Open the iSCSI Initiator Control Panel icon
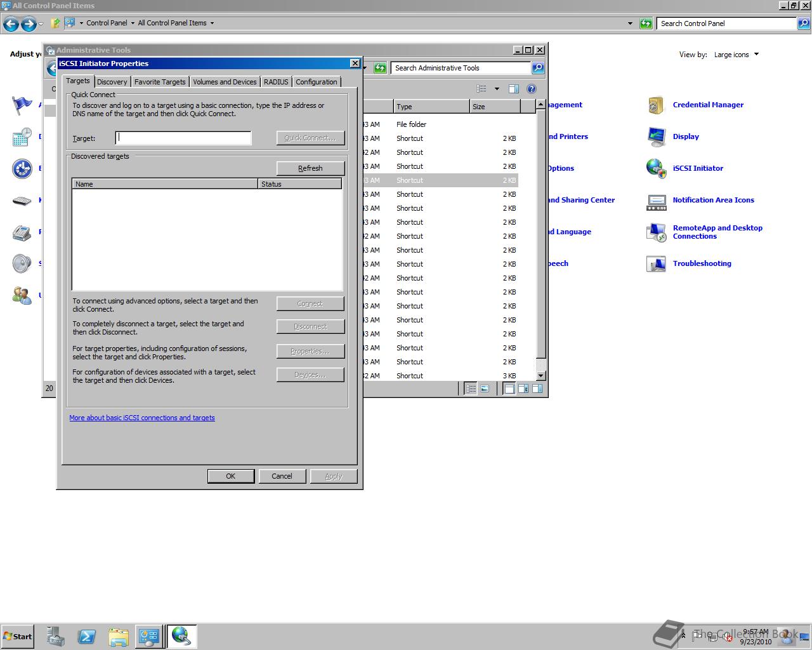The image size is (812, 650). [656, 168]
